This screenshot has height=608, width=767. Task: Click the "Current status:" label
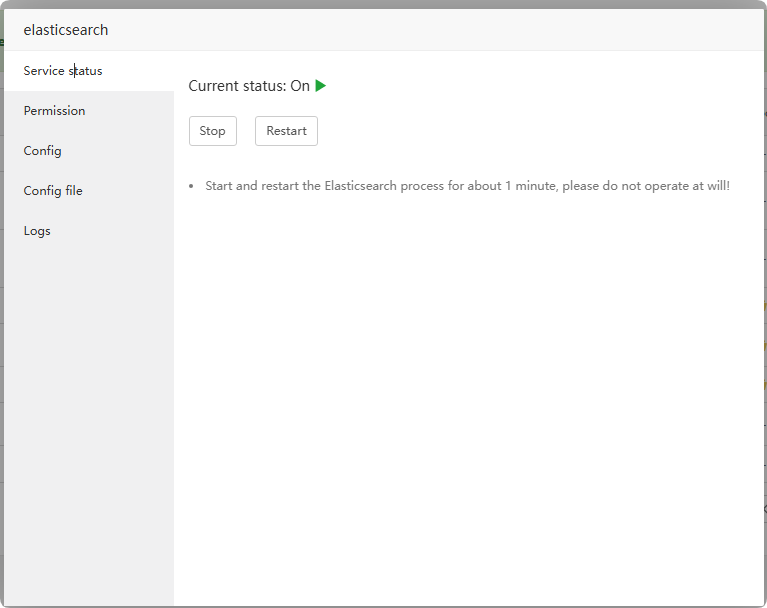pyautogui.click(x=236, y=87)
